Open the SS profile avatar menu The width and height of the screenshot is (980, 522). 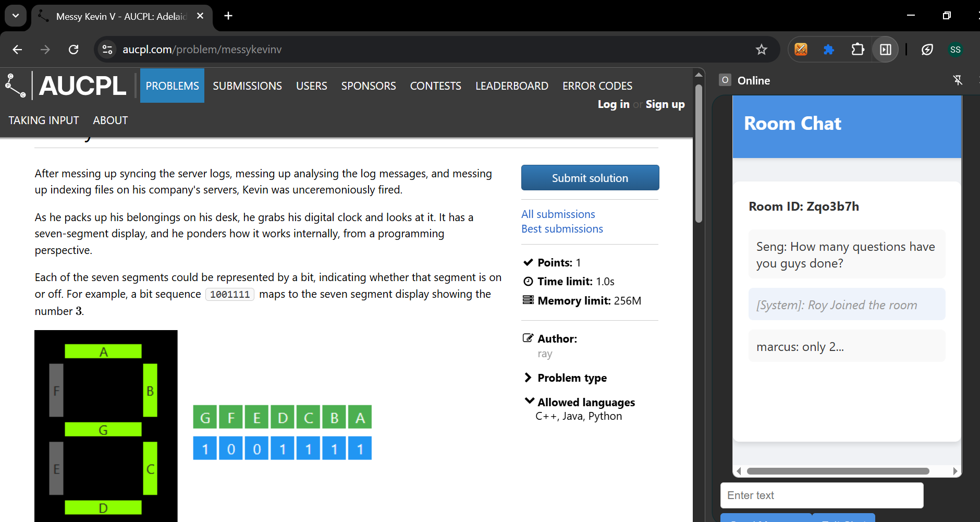point(955,50)
